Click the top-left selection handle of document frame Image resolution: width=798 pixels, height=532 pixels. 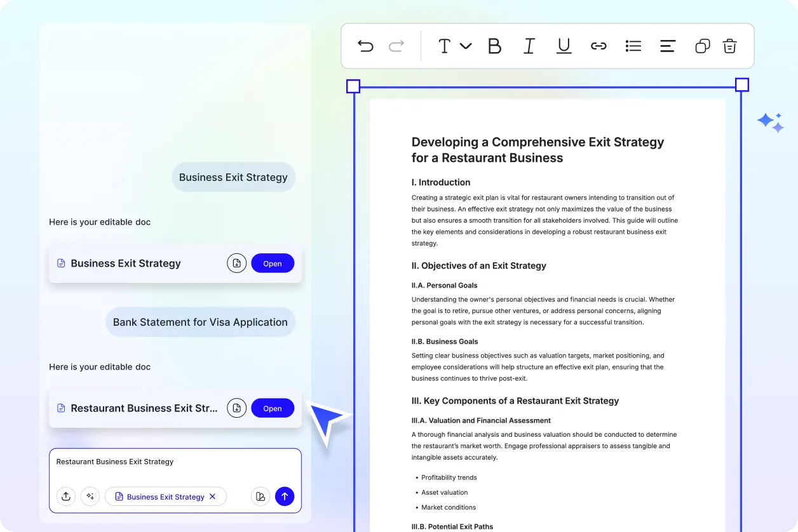click(353, 86)
